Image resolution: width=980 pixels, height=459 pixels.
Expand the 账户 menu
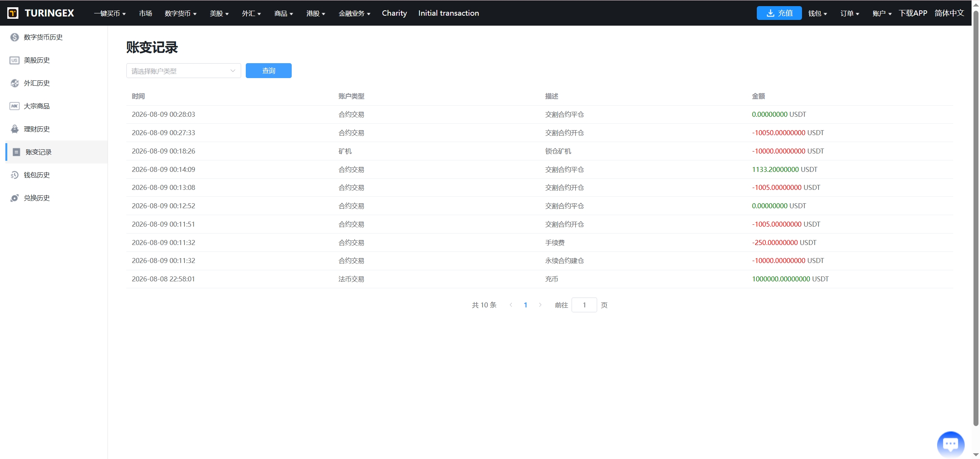[882, 13]
